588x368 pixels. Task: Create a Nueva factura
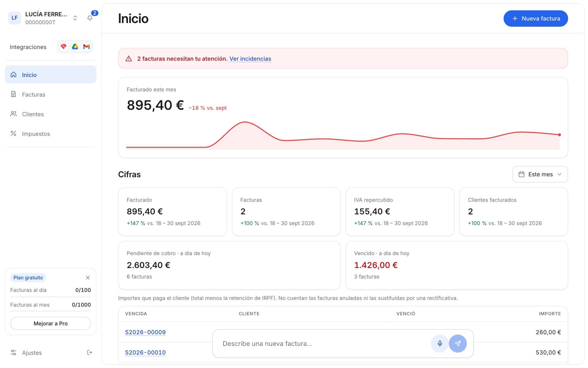click(x=536, y=18)
